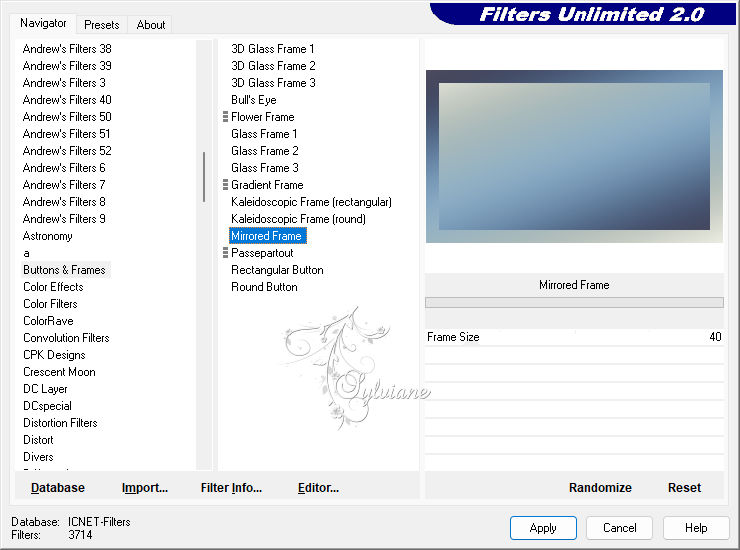Open the About tab
740x550 pixels.
[151, 25]
